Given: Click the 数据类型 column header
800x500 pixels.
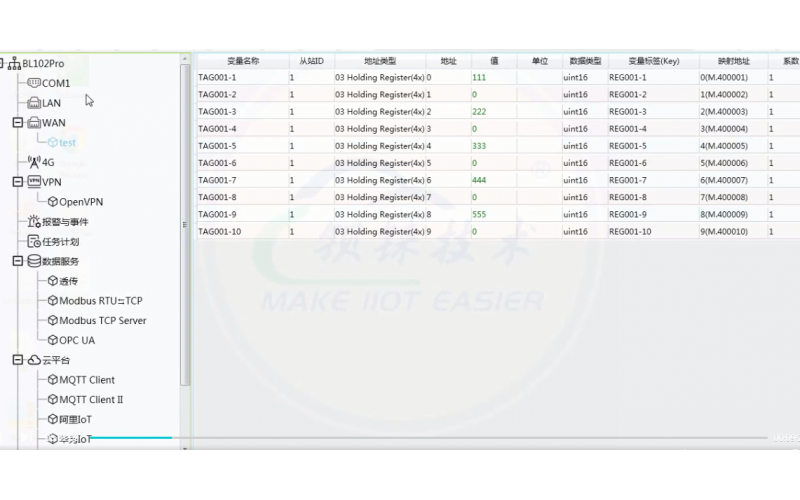Looking at the screenshot, I should [x=585, y=61].
